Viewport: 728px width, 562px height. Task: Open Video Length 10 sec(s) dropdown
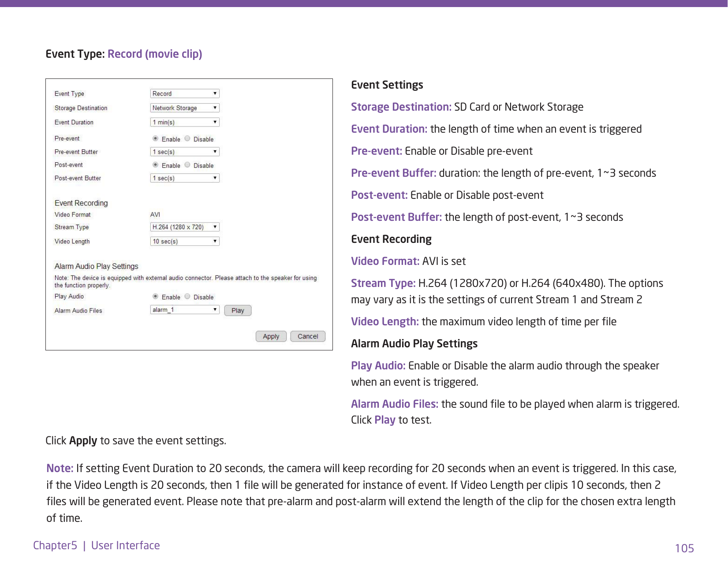(185, 241)
